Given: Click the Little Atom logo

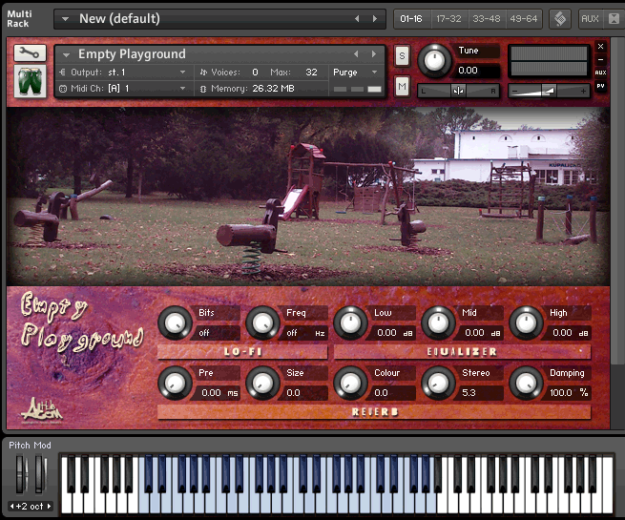Looking at the screenshot, I should (x=42, y=410).
